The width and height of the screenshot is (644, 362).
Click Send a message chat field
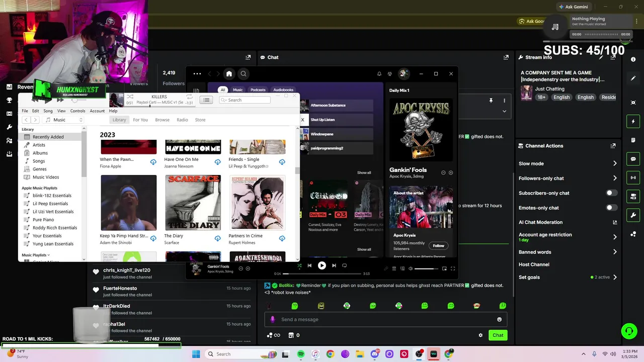(385, 319)
